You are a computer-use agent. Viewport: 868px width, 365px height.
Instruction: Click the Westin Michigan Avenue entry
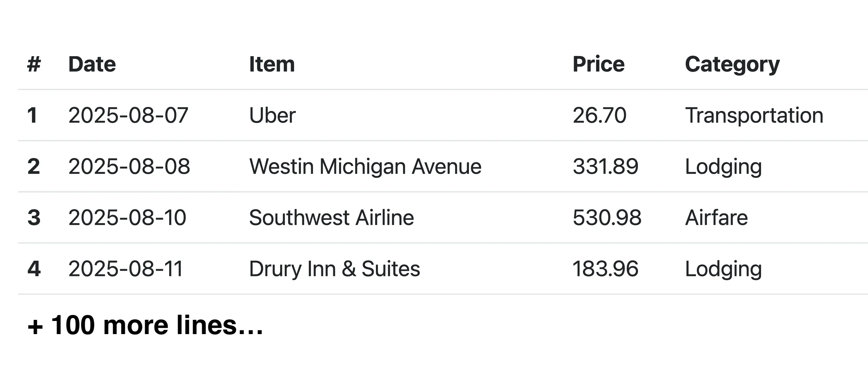tap(365, 166)
